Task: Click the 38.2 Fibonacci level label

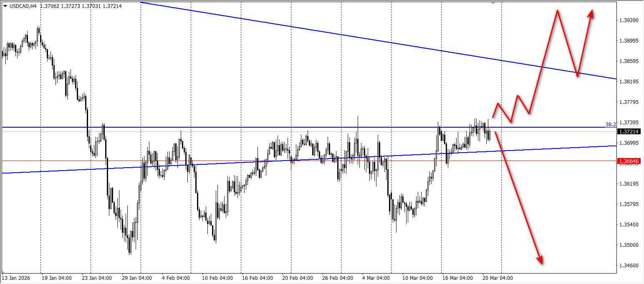Action: (611, 124)
